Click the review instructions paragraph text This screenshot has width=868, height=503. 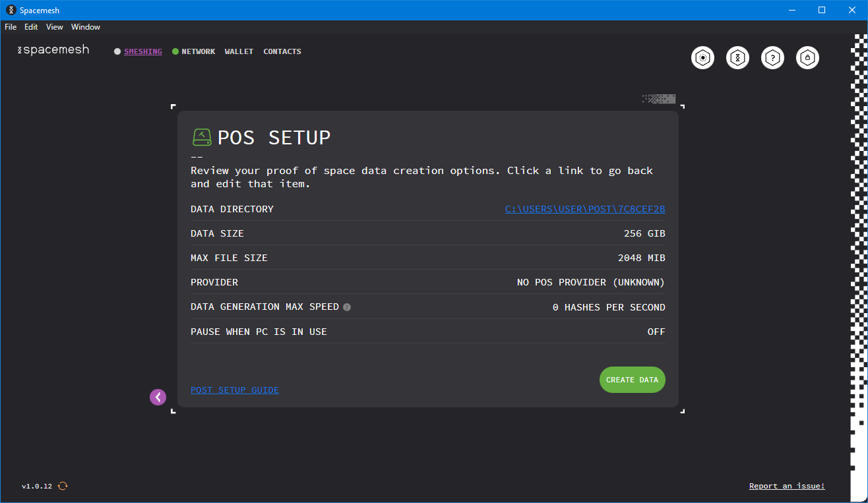(x=421, y=177)
